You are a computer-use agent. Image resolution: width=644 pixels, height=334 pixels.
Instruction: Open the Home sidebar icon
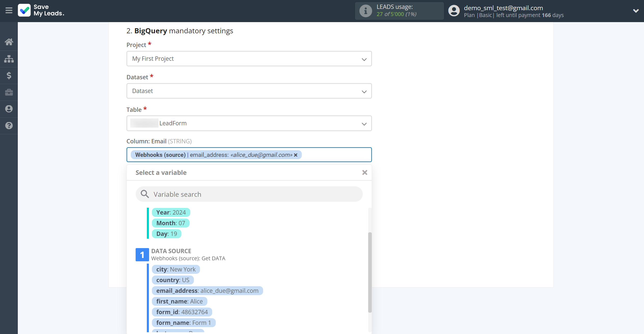click(9, 42)
